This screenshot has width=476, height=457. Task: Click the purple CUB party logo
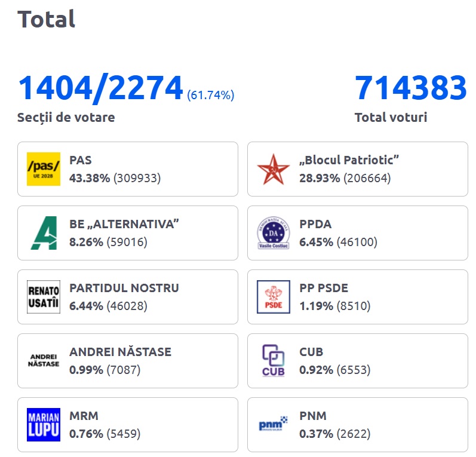tap(273, 360)
